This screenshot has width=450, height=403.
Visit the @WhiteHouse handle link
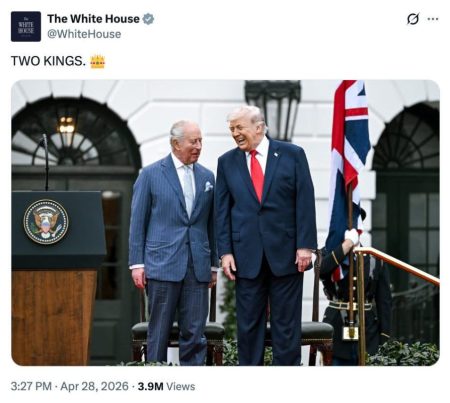[84, 34]
